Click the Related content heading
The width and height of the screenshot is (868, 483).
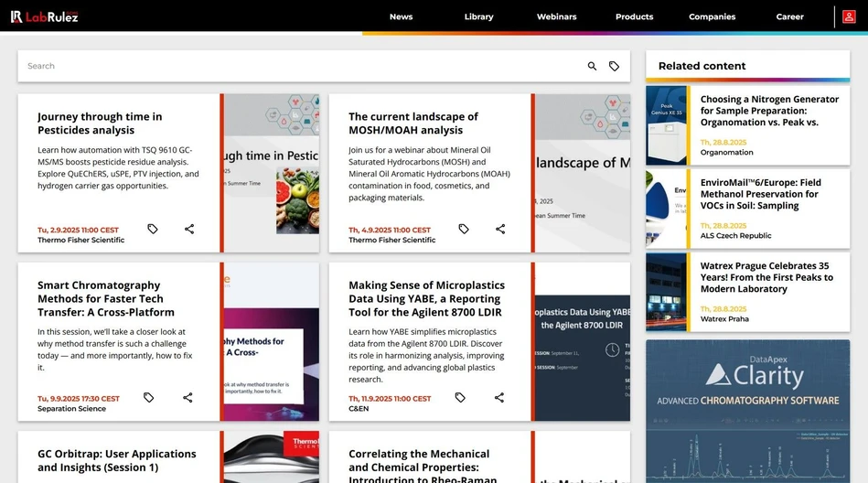pyautogui.click(x=702, y=66)
